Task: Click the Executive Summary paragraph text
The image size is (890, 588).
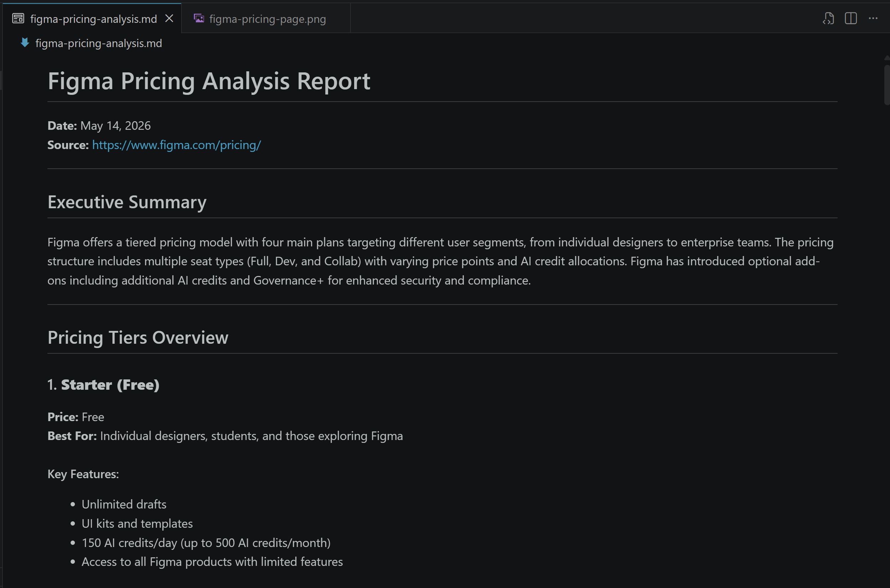Action: coord(440,261)
